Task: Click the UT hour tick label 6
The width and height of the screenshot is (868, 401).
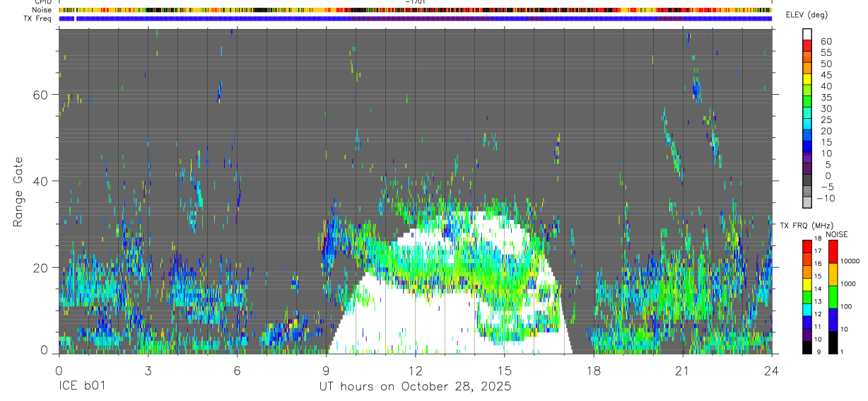Action: pos(237,370)
